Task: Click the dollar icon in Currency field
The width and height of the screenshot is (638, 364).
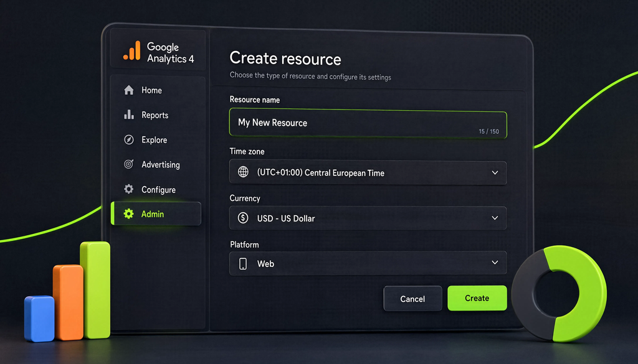Action: 243,218
